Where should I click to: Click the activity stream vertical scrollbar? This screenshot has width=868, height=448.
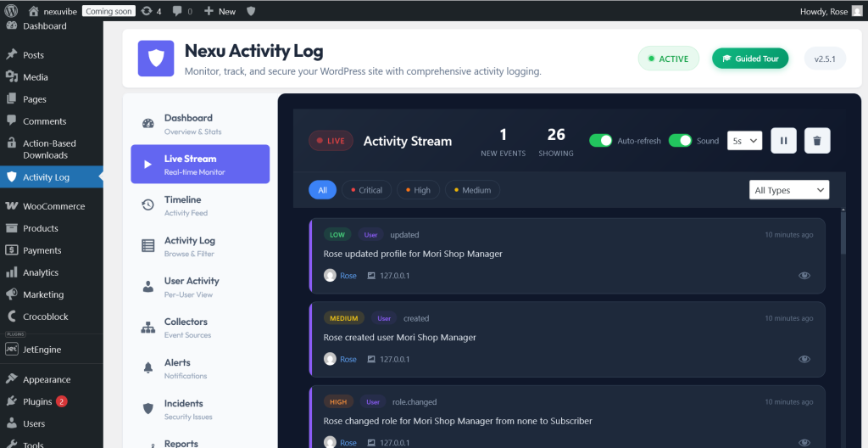point(843,232)
